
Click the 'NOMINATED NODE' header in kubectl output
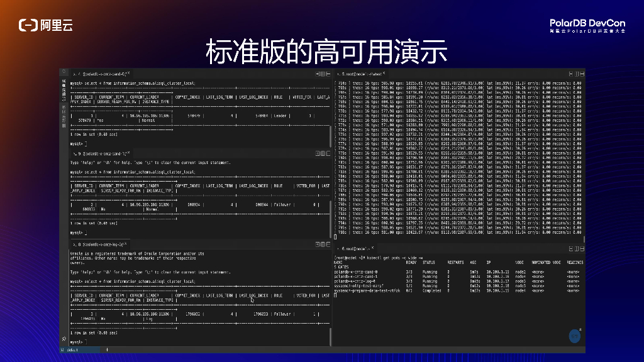547,262
